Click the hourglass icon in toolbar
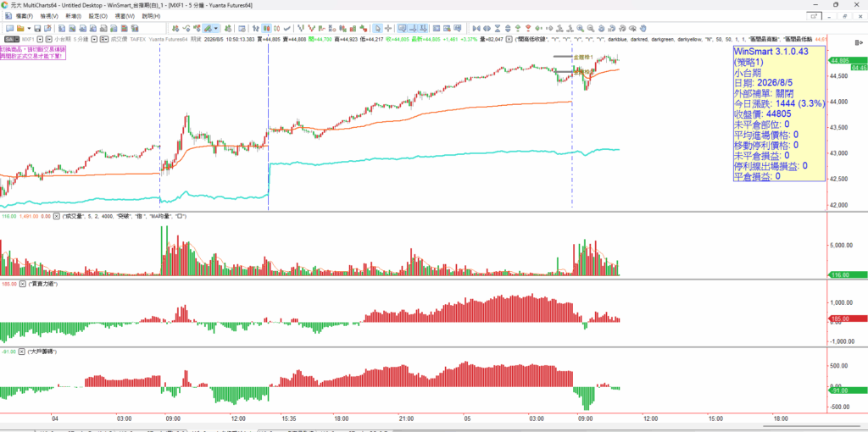Image resolution: width=868 pixels, height=432 pixels. coord(498,28)
